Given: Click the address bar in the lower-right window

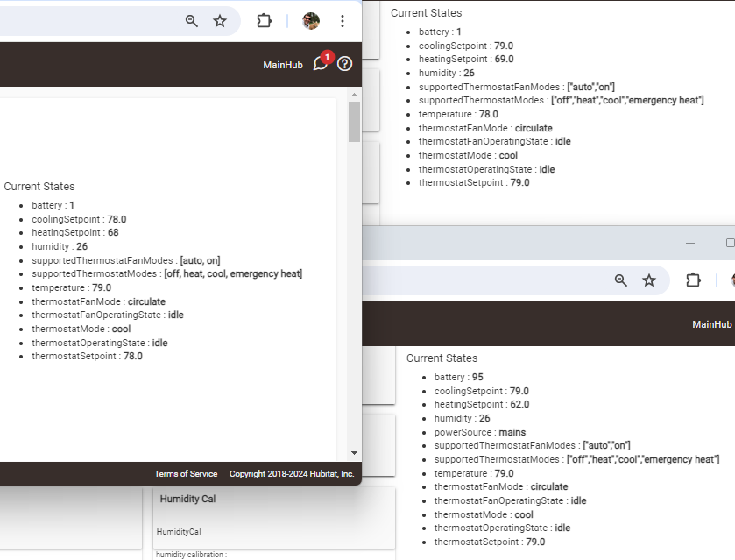Looking at the screenshot, I should [482, 280].
